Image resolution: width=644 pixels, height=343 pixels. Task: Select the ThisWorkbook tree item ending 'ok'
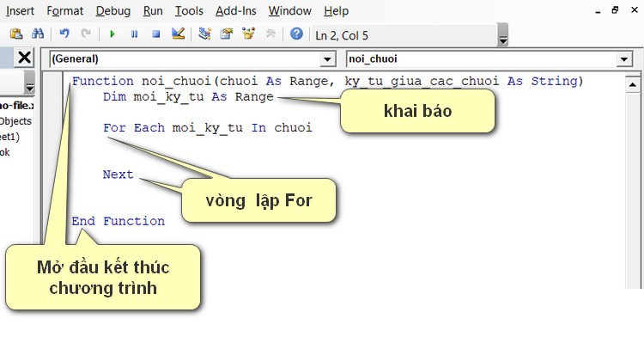click(x=5, y=152)
